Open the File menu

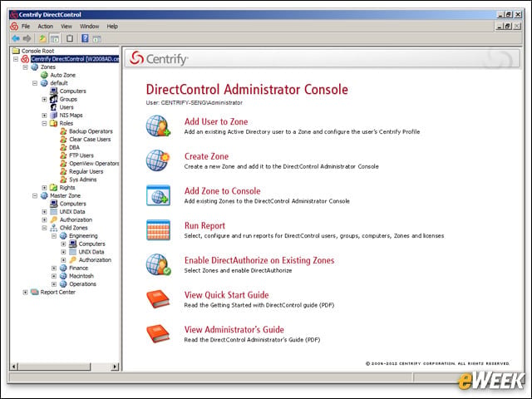pyautogui.click(x=26, y=26)
